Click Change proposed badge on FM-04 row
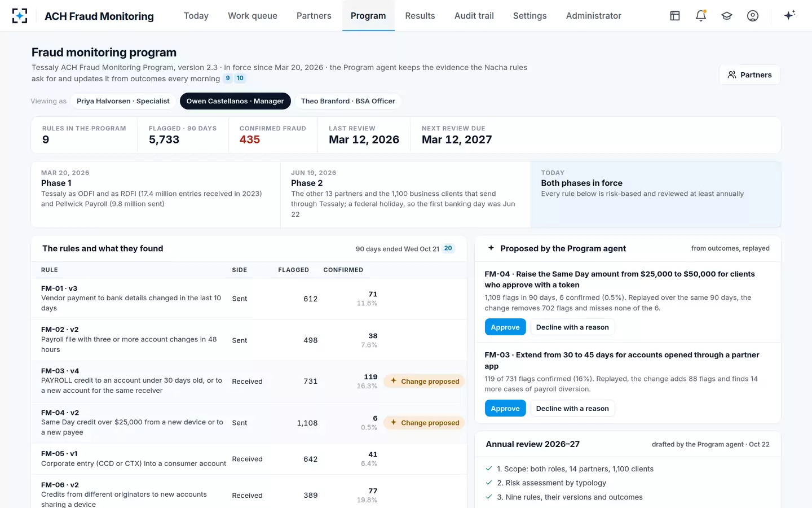 pos(425,423)
